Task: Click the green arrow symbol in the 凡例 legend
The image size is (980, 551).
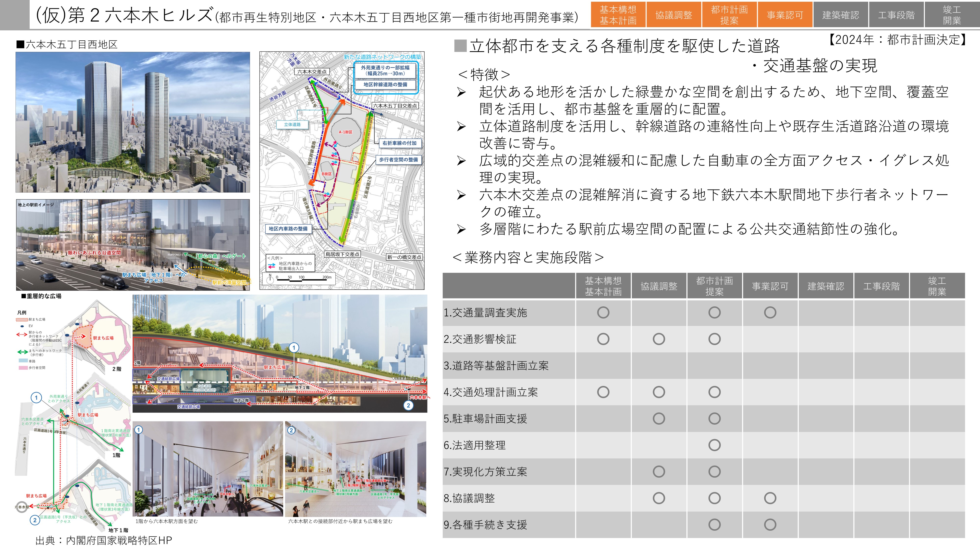Action: [x=23, y=352]
